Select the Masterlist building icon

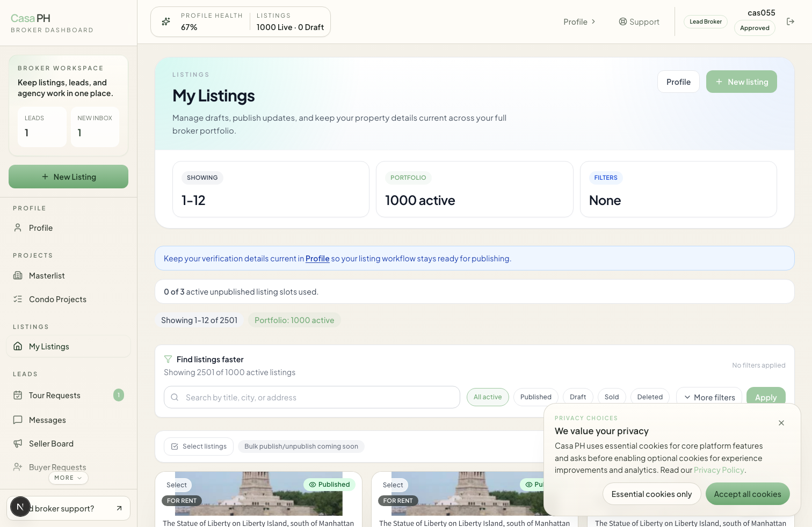19,275
